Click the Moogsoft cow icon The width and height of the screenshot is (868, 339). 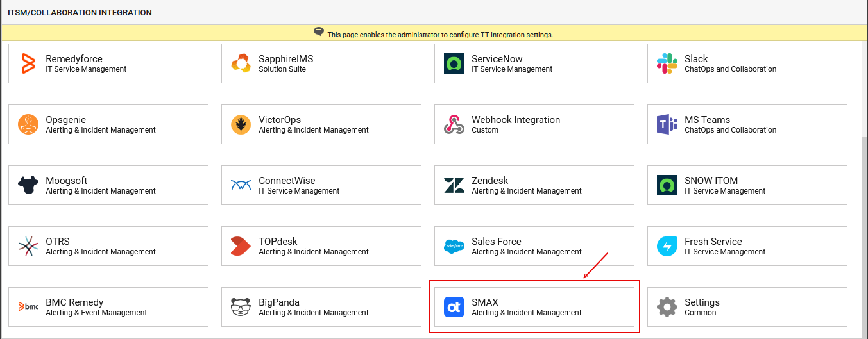[x=28, y=185]
